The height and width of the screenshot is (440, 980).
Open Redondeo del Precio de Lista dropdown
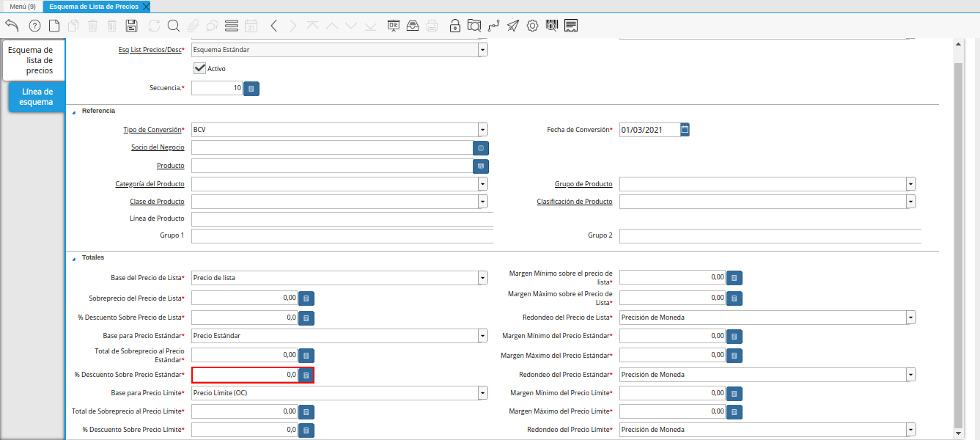911,318
